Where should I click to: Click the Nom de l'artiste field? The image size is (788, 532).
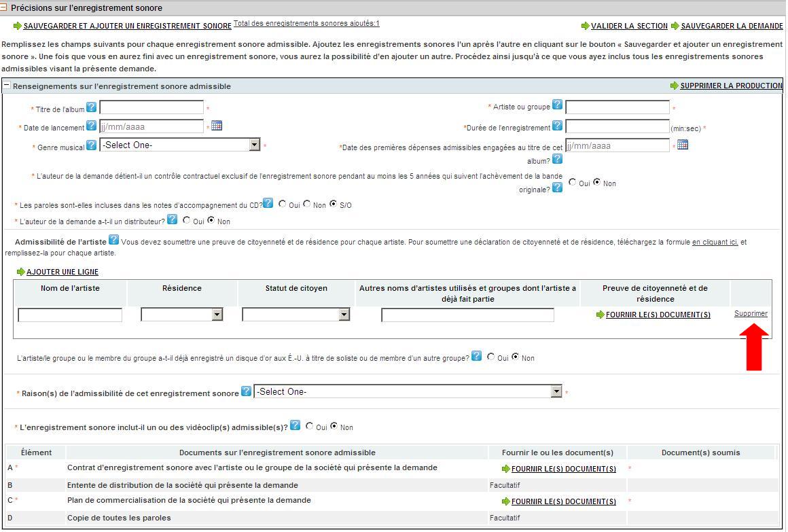(70, 315)
